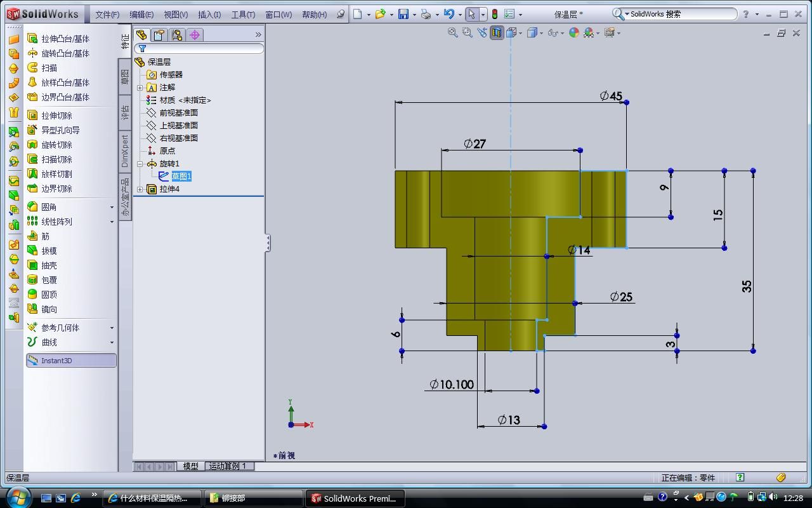Choose the 放样凸台/基体 loft tool
812x508 pixels.
coord(58,83)
